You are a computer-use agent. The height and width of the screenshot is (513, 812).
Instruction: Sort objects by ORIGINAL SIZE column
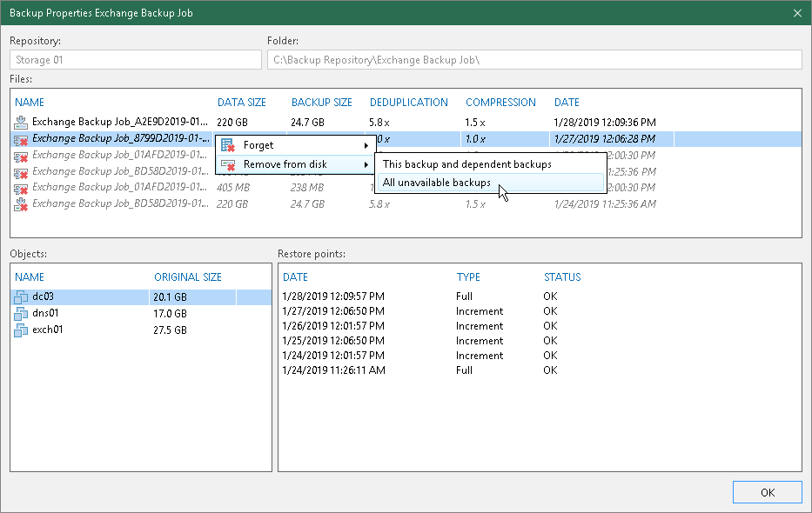pos(188,277)
